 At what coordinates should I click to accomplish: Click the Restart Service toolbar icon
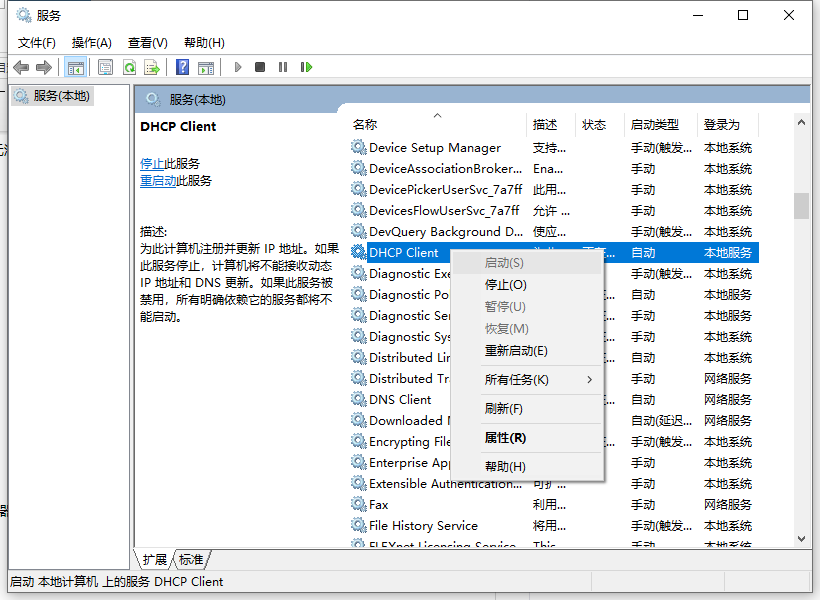(306, 67)
